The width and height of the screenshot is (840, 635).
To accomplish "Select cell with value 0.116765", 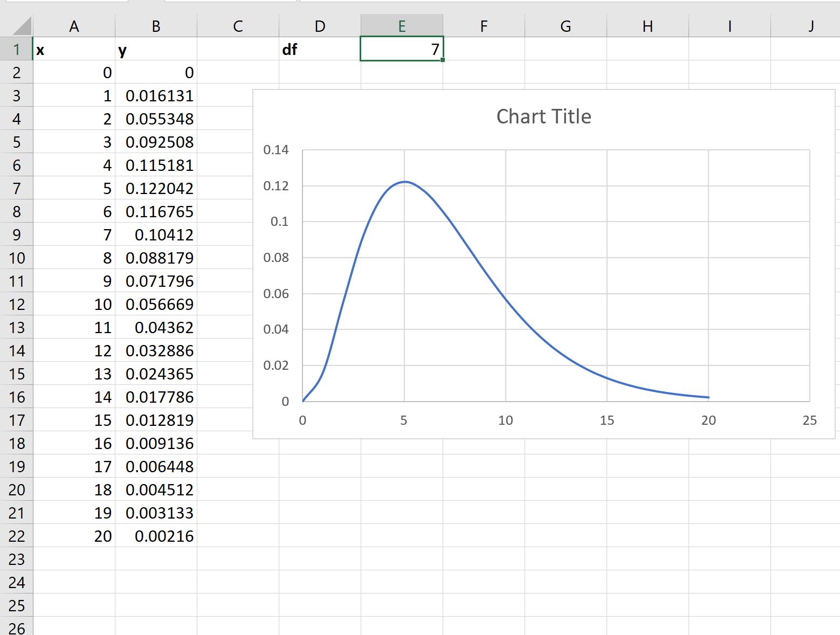I will pos(156,211).
